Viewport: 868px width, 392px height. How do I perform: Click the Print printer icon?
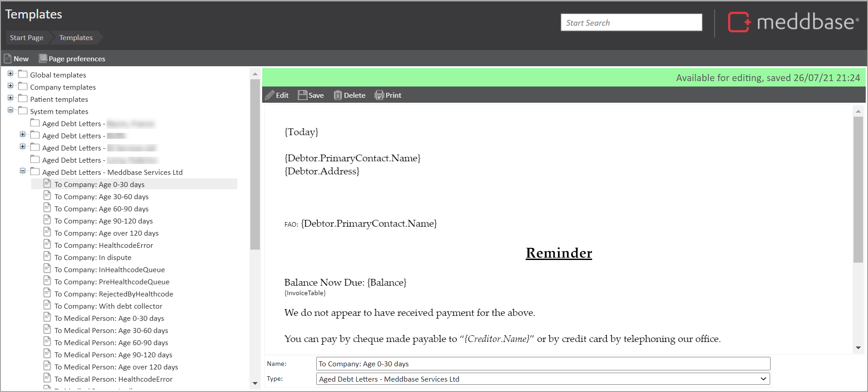(379, 95)
